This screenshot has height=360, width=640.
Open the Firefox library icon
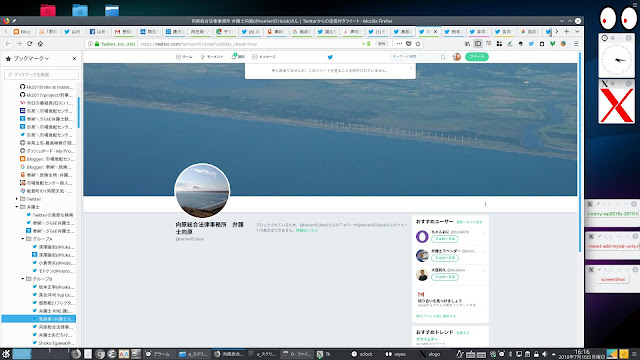[467, 44]
